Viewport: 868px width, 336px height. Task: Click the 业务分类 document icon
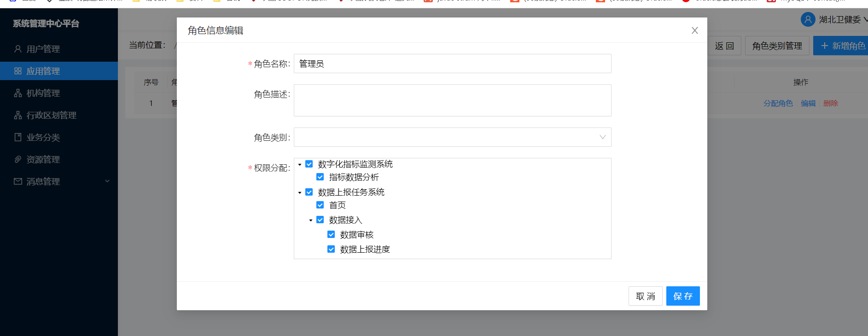click(x=18, y=137)
